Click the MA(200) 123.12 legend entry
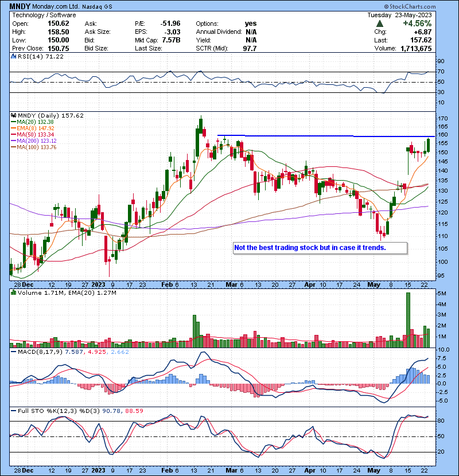This screenshot has width=459, height=476. pyautogui.click(x=34, y=141)
